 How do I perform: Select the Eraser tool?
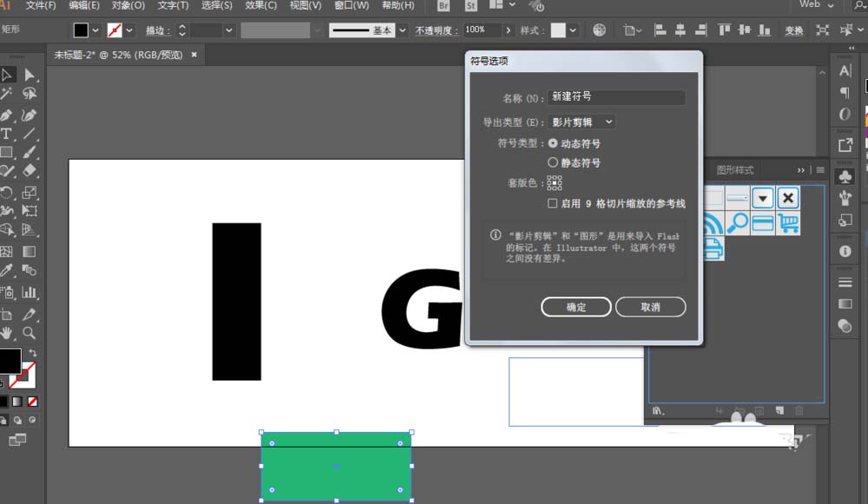click(x=30, y=171)
